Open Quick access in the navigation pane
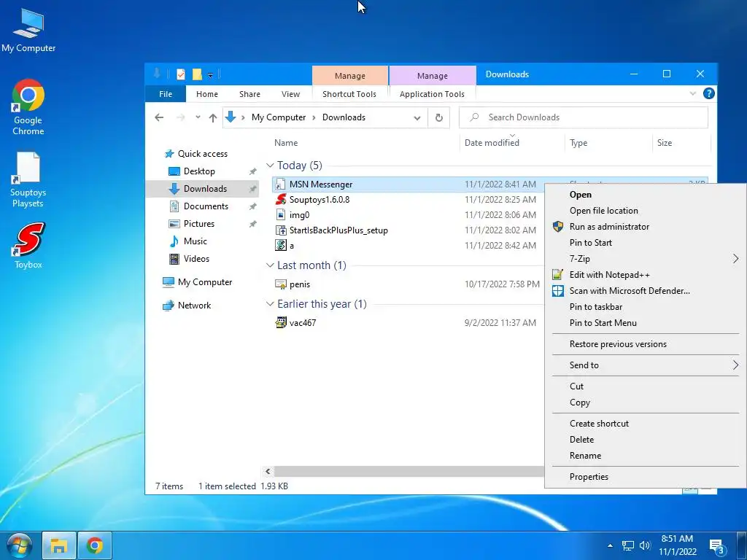The width and height of the screenshot is (747, 560). pos(203,153)
